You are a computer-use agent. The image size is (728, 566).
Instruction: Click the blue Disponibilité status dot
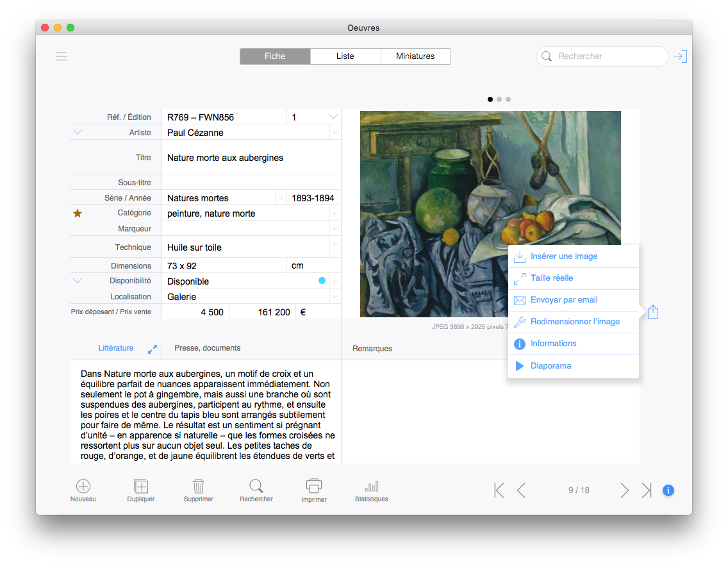pyautogui.click(x=322, y=281)
